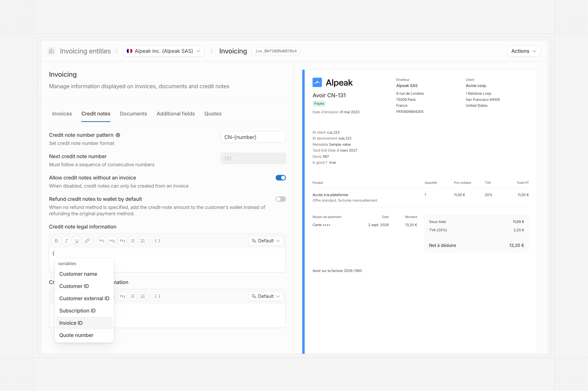Click the info icon next to Credit note number pattern
This screenshot has height=391, width=588.
pos(118,135)
